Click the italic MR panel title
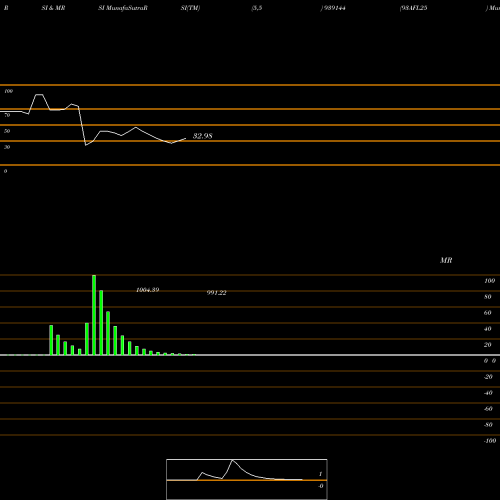Screen dimensions: 500x500 446,260
